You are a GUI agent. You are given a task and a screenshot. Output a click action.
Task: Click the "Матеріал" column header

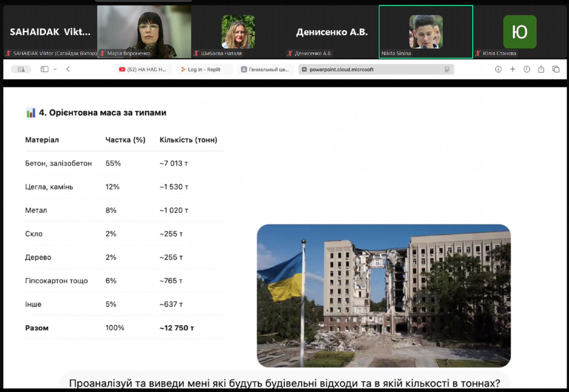(x=42, y=140)
